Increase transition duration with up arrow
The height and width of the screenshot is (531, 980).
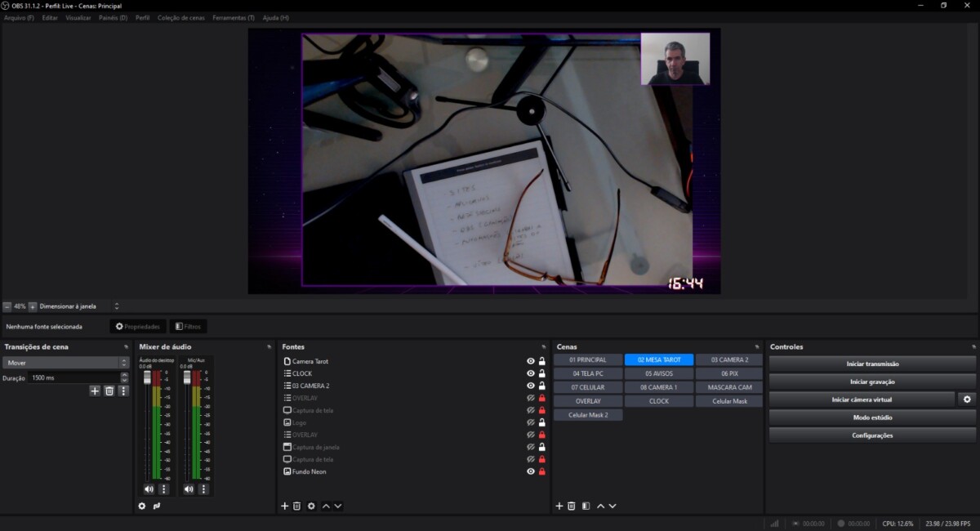[124, 376]
